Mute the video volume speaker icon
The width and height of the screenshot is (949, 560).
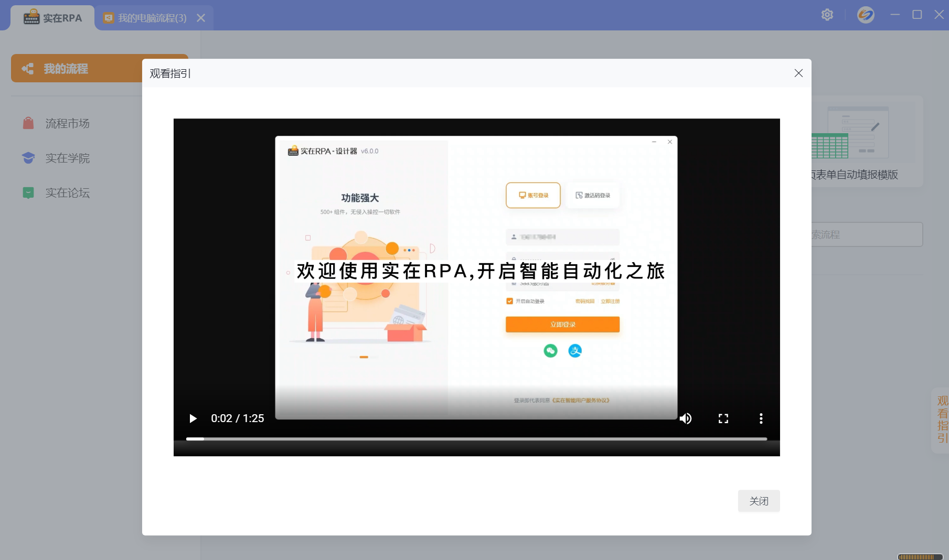[x=686, y=418]
